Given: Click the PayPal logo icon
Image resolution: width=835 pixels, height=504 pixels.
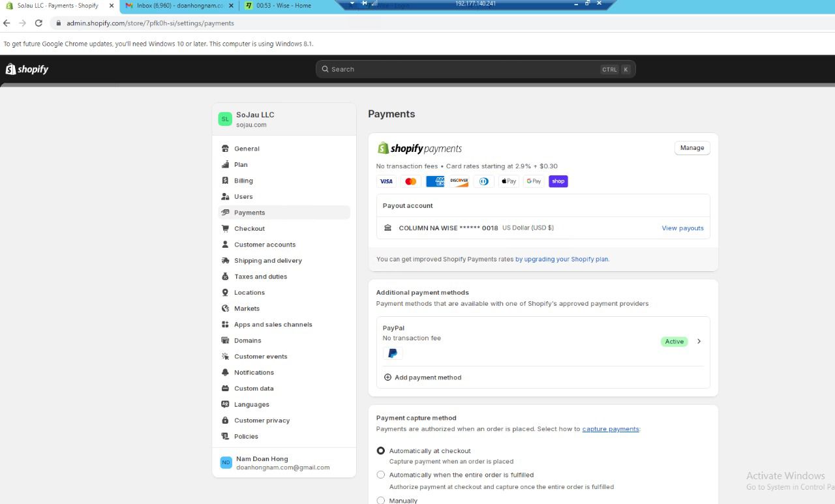Looking at the screenshot, I should [393, 353].
